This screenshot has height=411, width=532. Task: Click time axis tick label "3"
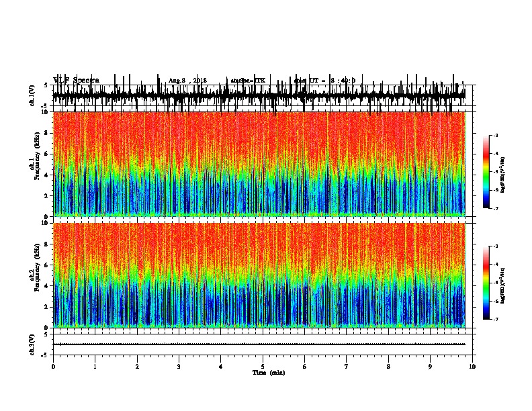179,367
